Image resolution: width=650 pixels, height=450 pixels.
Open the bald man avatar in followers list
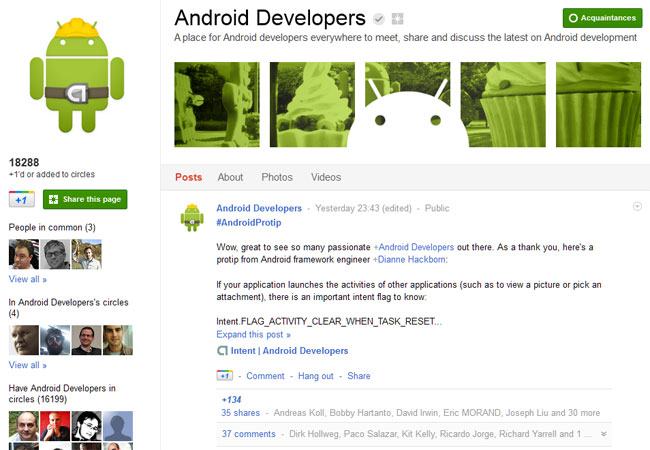pyautogui.click(x=24, y=426)
